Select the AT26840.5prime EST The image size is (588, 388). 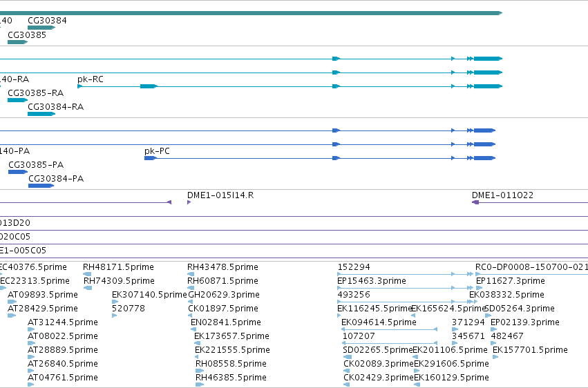pos(31,371)
